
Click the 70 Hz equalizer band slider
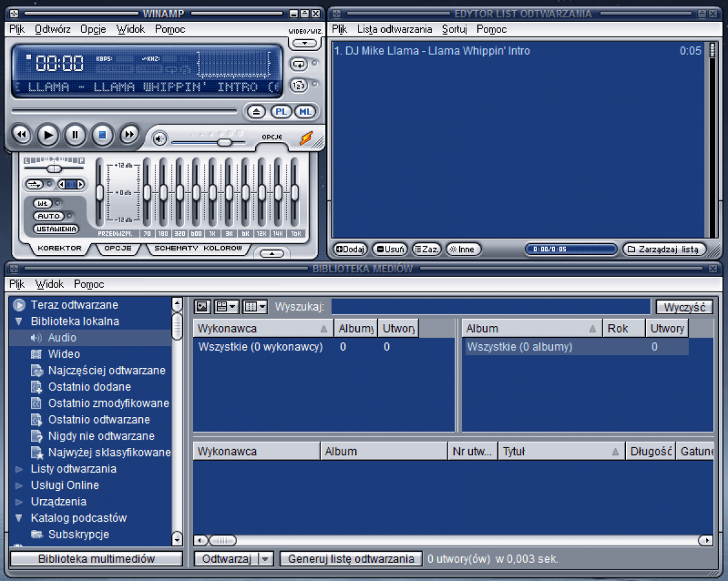[147, 192]
